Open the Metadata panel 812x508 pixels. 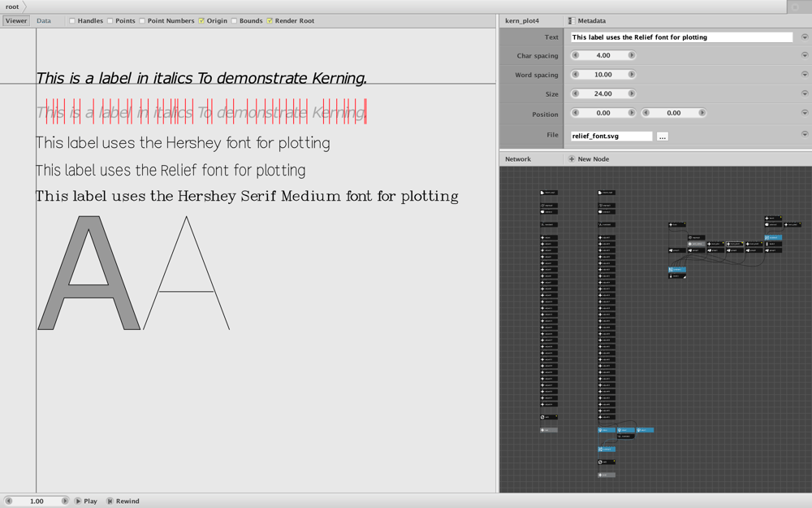tap(591, 21)
